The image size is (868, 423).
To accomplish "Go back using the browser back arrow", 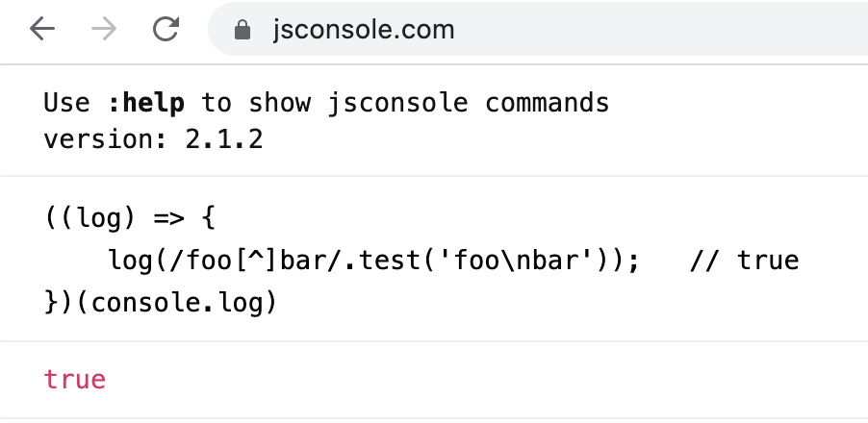I will tap(42, 29).
